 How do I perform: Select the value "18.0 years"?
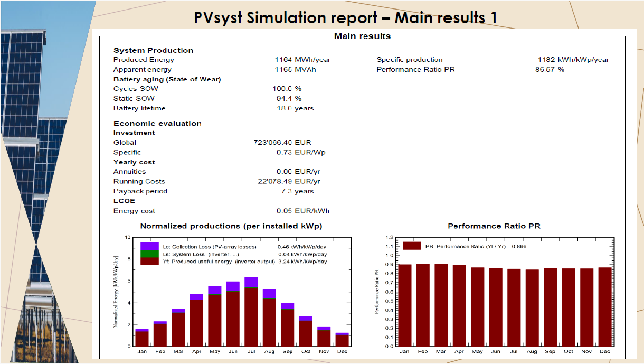click(296, 108)
